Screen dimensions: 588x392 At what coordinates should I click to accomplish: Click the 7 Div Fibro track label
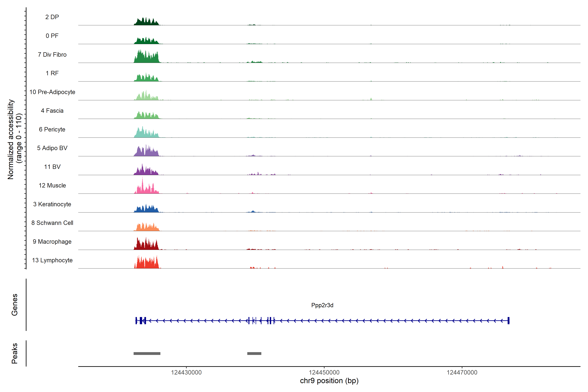[52, 55]
